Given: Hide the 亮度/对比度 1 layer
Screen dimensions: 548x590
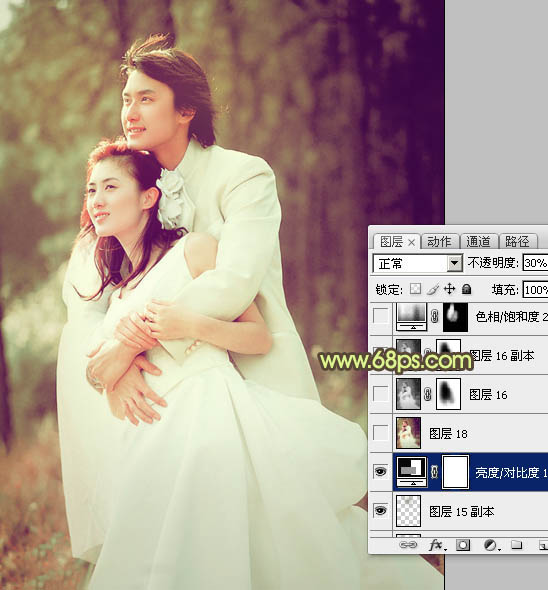Looking at the screenshot, I should pyautogui.click(x=381, y=471).
